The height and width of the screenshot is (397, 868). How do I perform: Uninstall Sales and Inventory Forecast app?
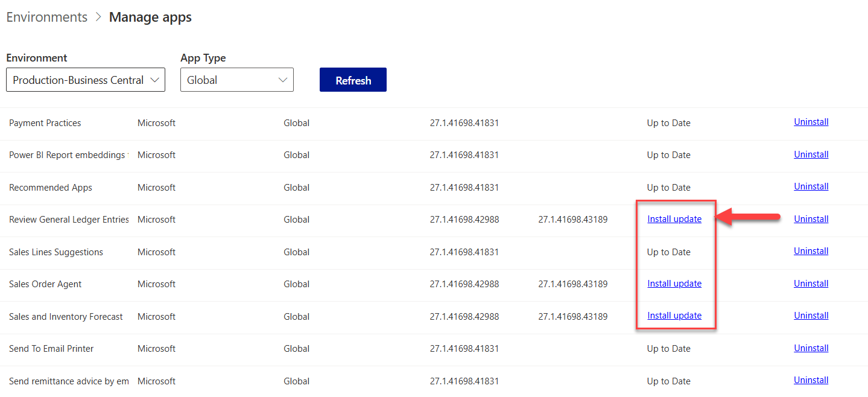point(811,316)
